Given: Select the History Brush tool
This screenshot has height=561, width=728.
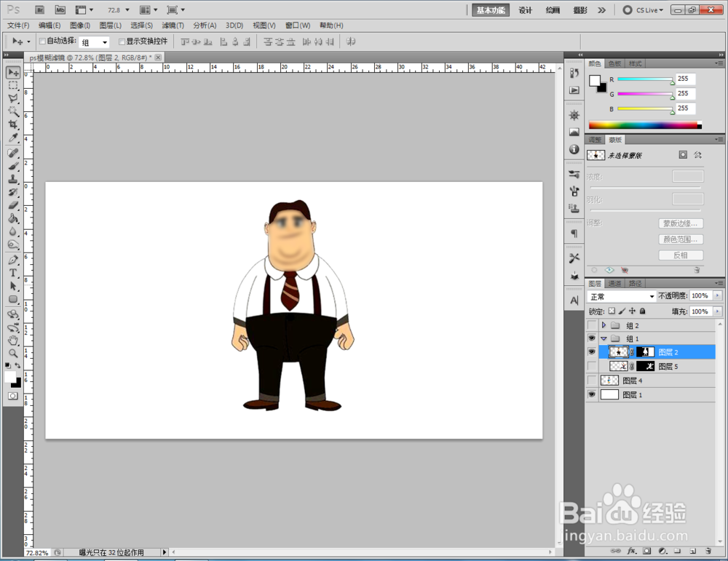Looking at the screenshot, I should [x=13, y=192].
